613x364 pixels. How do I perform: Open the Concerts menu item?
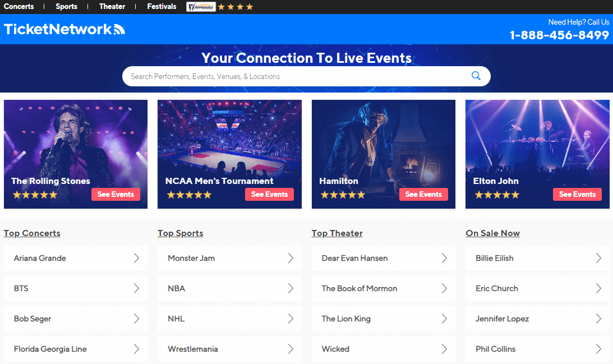[x=19, y=7]
